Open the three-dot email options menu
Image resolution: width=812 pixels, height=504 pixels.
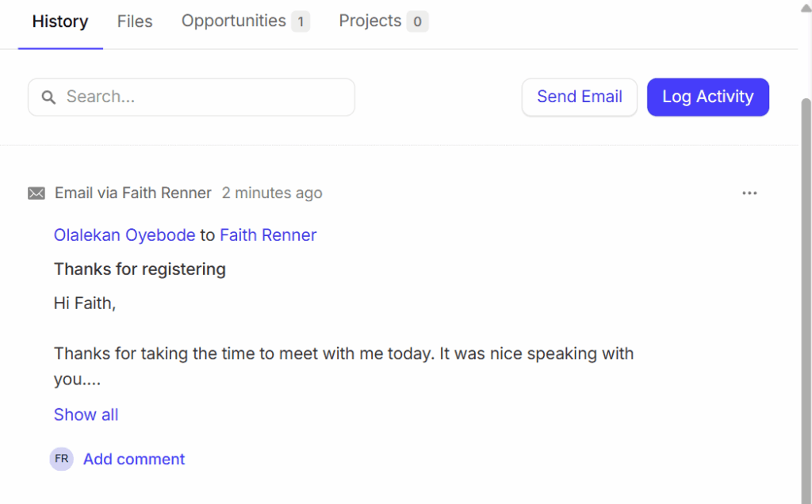click(749, 193)
